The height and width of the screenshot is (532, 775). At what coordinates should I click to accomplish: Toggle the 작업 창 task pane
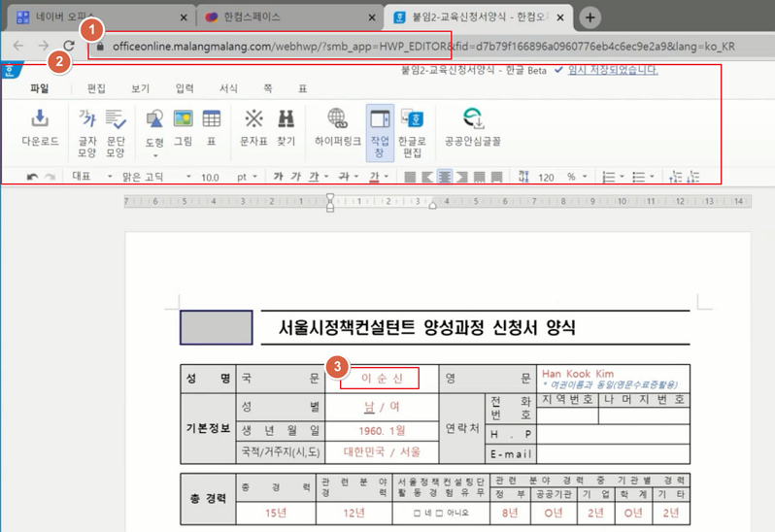(x=380, y=132)
